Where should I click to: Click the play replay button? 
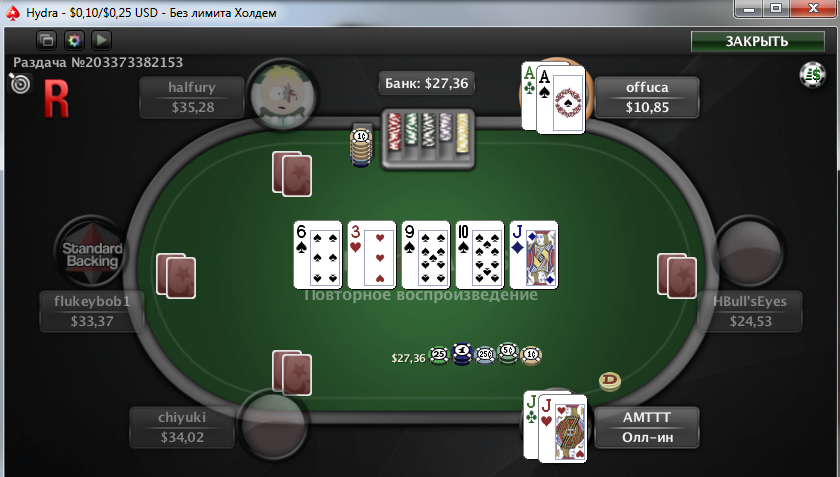tap(101, 40)
